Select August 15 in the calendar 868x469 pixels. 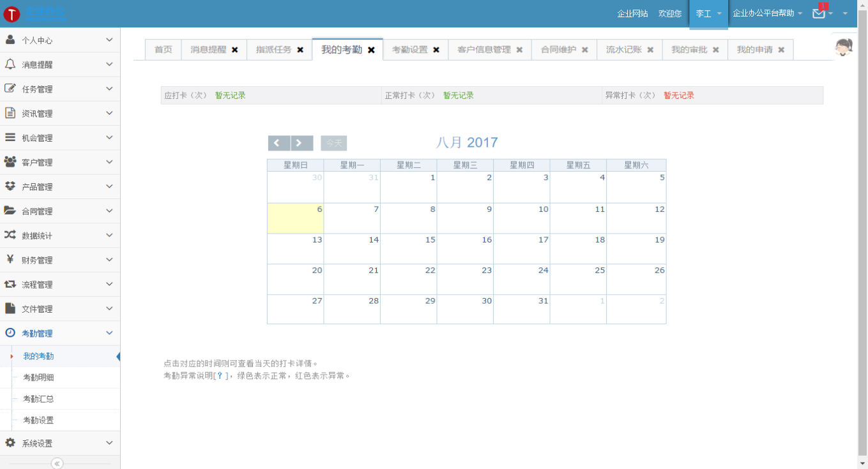(x=409, y=249)
